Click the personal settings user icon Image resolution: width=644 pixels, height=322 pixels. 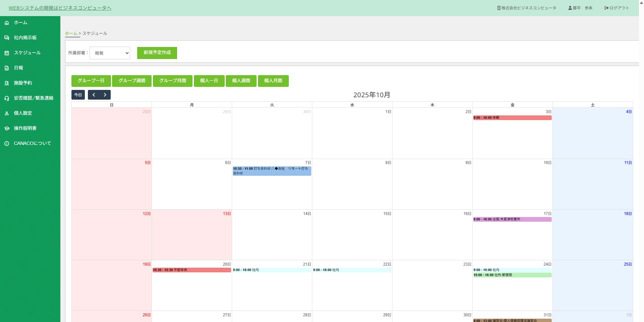(7, 113)
